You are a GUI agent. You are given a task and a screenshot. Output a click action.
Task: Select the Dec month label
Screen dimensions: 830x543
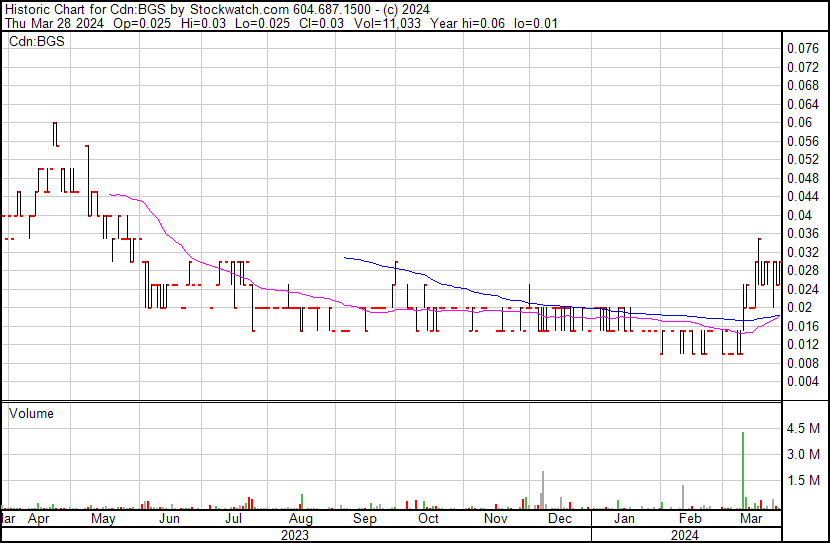pos(560,519)
